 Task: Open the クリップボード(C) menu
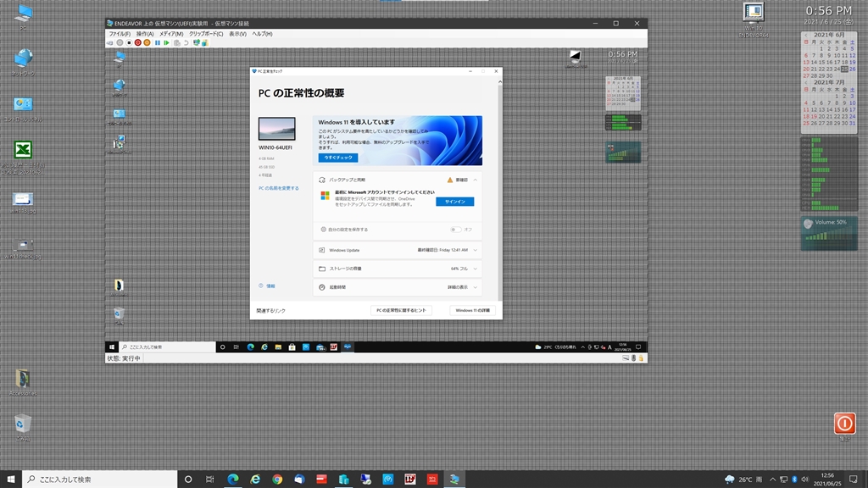coord(206,34)
